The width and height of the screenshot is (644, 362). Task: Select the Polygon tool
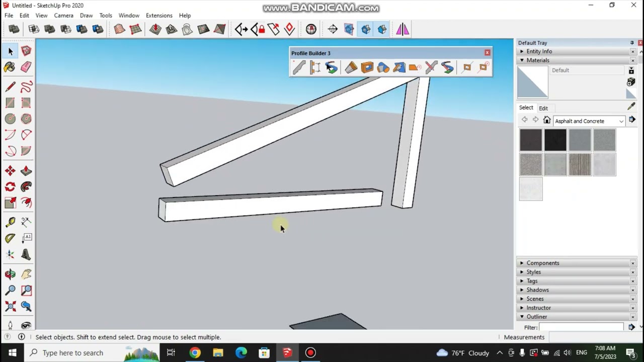26,119
